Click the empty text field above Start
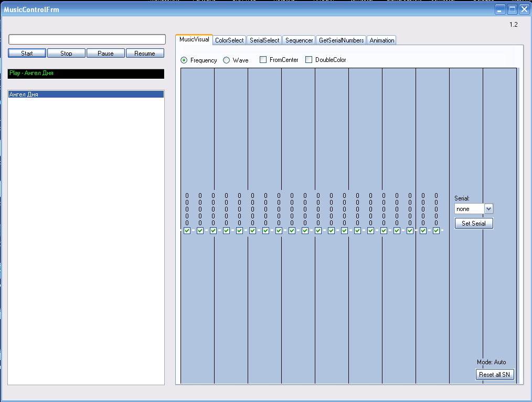This screenshot has height=402, width=532. [87, 40]
